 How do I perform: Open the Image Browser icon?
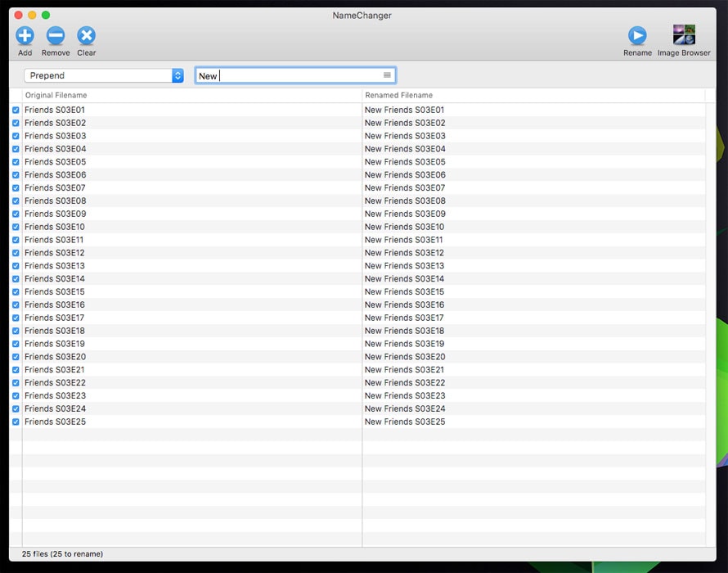pos(684,35)
